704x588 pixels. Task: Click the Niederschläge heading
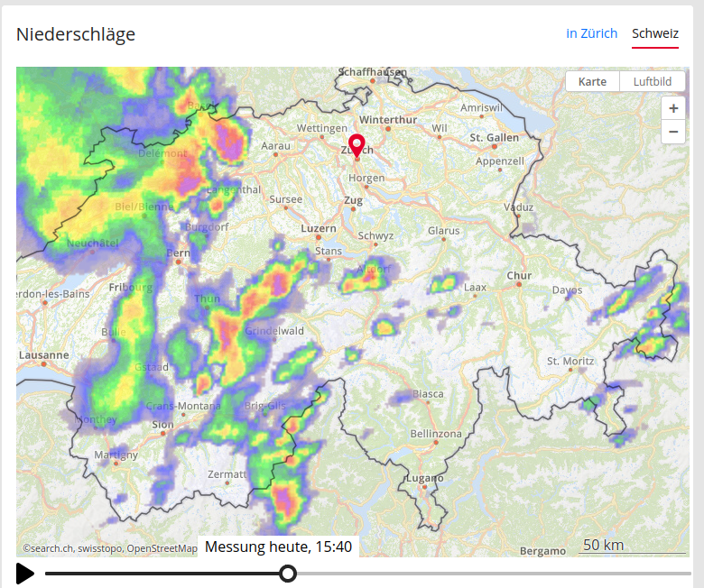[x=76, y=34]
